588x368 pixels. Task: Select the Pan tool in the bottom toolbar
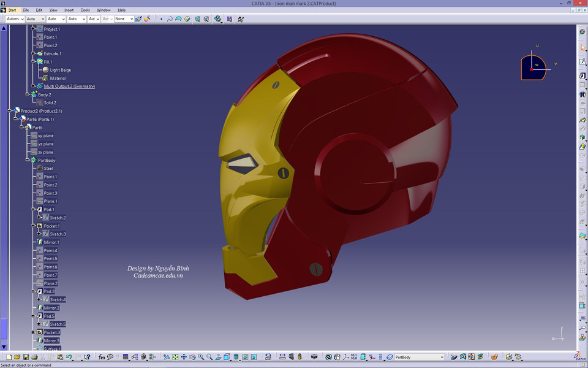184,357
